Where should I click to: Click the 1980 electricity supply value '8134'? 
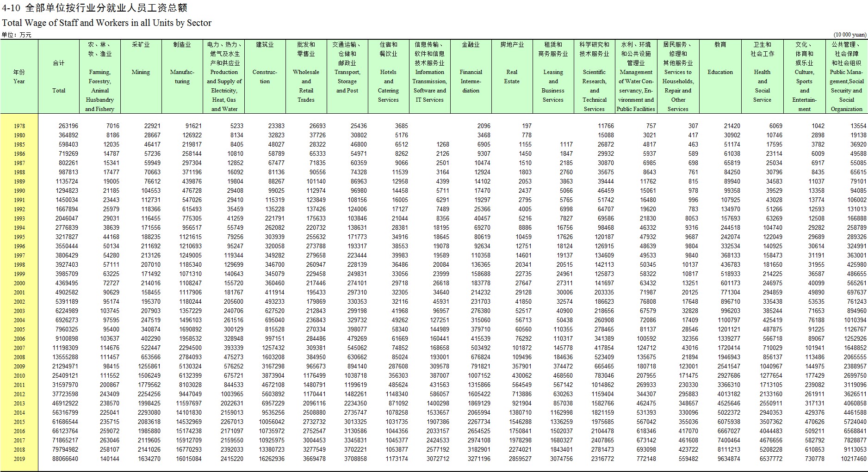(x=236, y=135)
